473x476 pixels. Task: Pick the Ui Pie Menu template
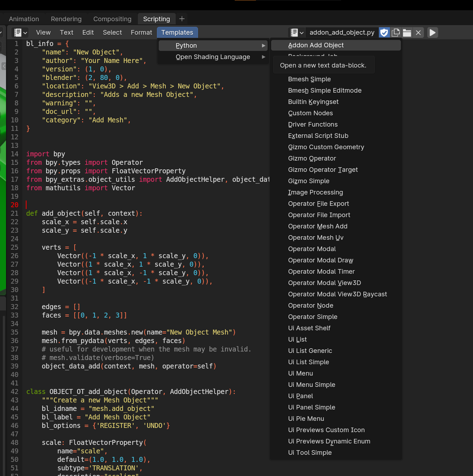[x=306, y=419]
